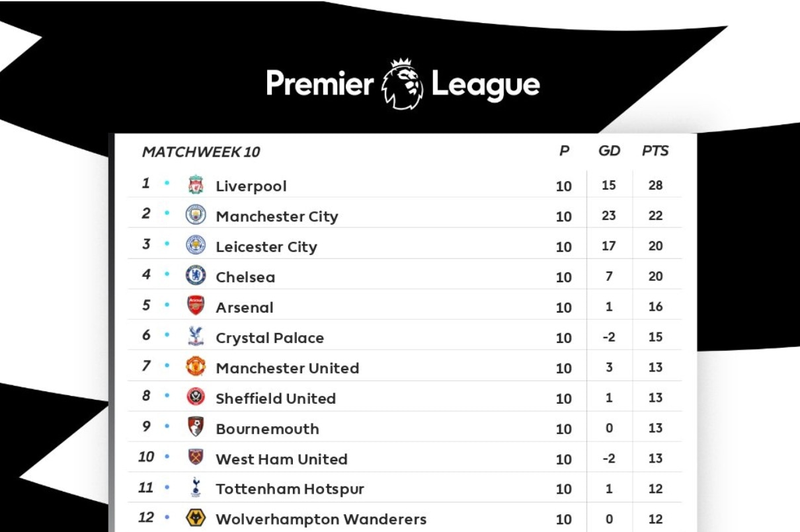Click the Bournemouth club badge
Screen dimensions: 800x532
pyautogui.click(x=196, y=428)
